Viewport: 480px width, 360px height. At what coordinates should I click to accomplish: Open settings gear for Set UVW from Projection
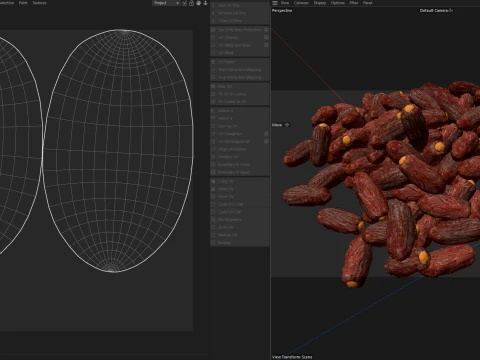coord(266,30)
